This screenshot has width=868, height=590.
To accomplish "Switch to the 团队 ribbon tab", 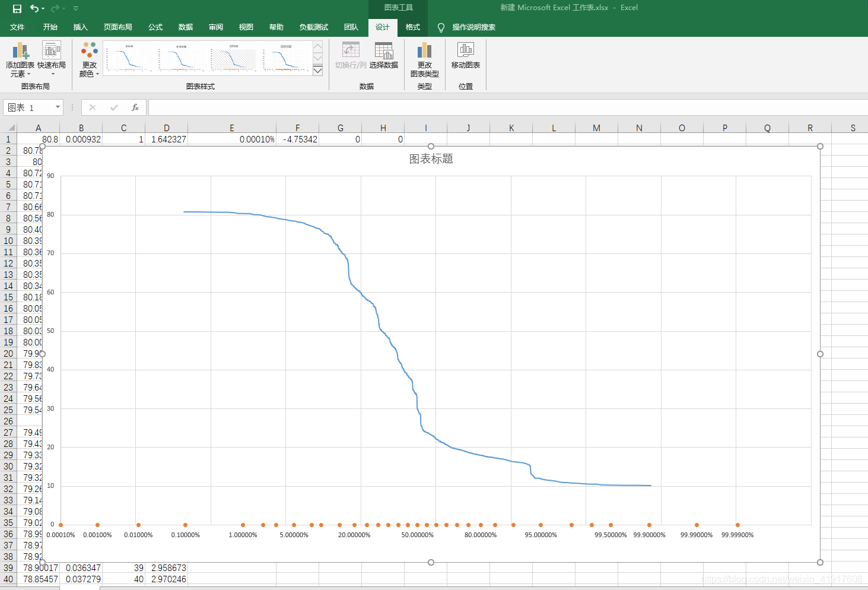I will pos(351,27).
